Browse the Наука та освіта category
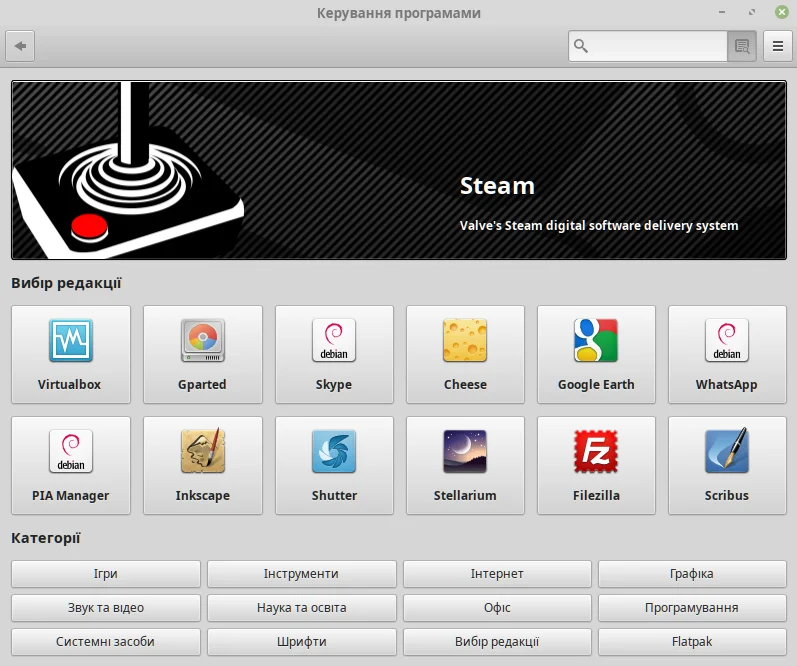Image resolution: width=797 pixels, height=666 pixels. click(x=301, y=608)
